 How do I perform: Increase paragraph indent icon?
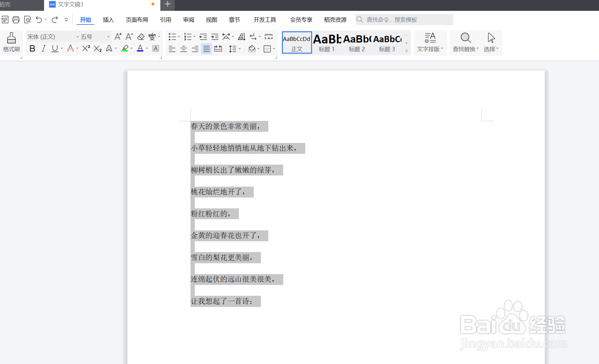(x=215, y=37)
